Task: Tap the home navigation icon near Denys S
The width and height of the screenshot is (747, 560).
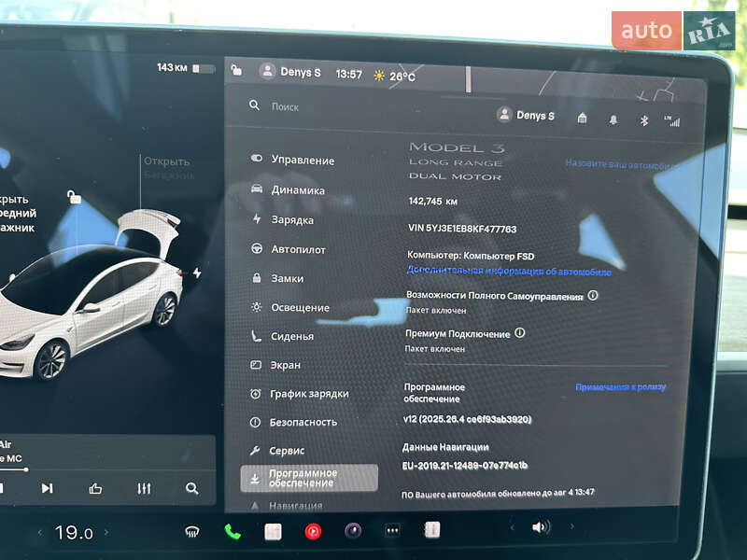Action: click(x=583, y=119)
